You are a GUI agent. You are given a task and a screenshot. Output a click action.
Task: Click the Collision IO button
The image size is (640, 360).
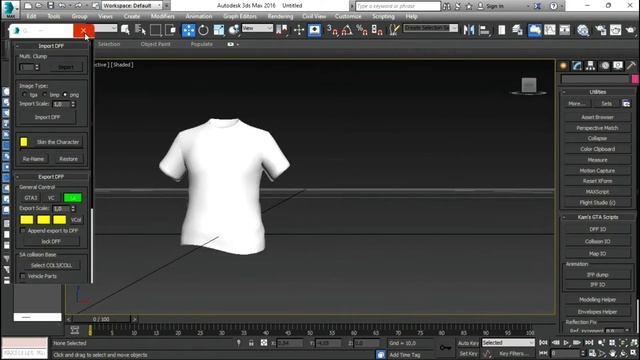click(597, 241)
